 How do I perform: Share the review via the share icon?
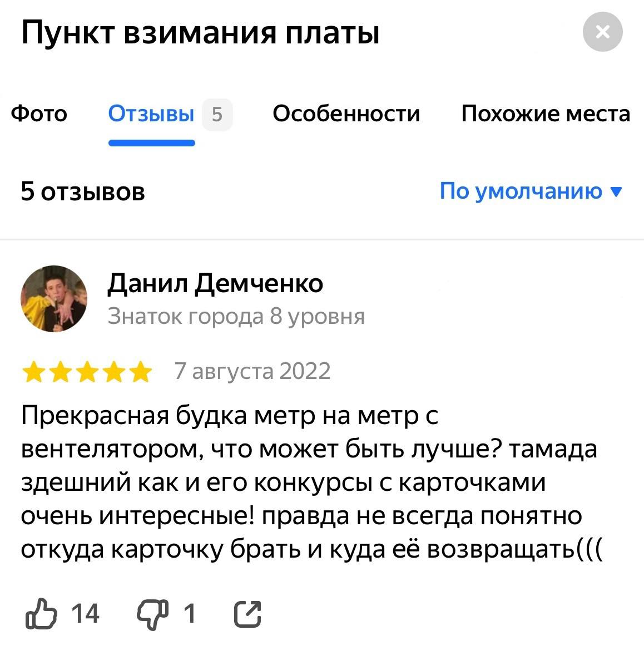247,614
